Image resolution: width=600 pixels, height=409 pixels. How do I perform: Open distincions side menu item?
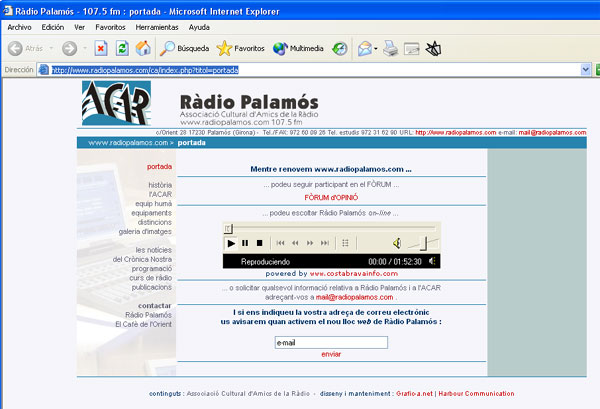tap(155, 222)
